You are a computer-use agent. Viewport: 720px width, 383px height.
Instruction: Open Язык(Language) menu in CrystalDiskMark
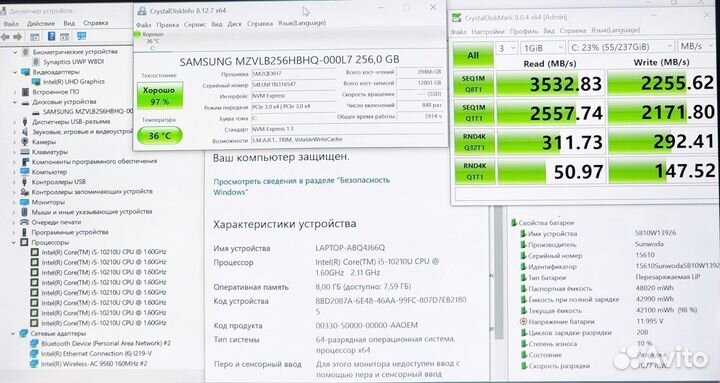pos(615,30)
